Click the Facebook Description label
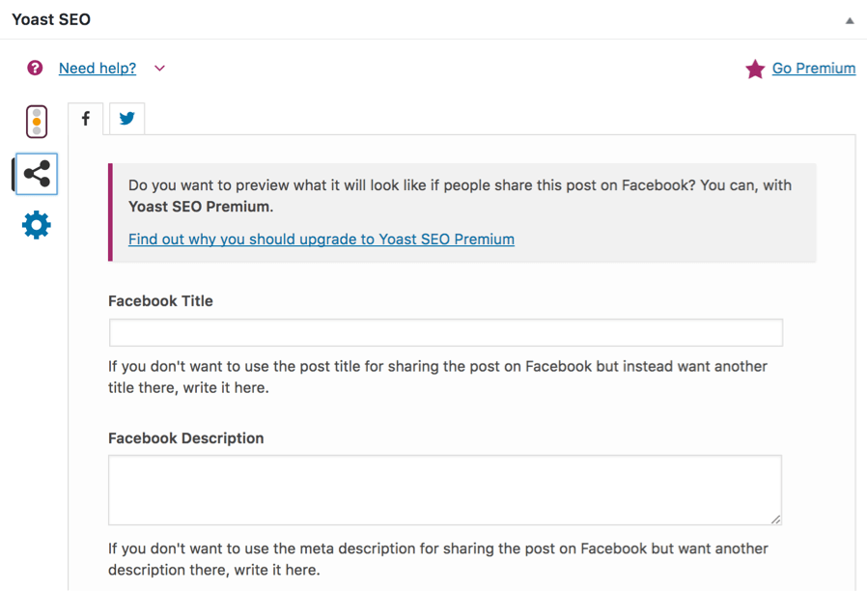 point(186,438)
